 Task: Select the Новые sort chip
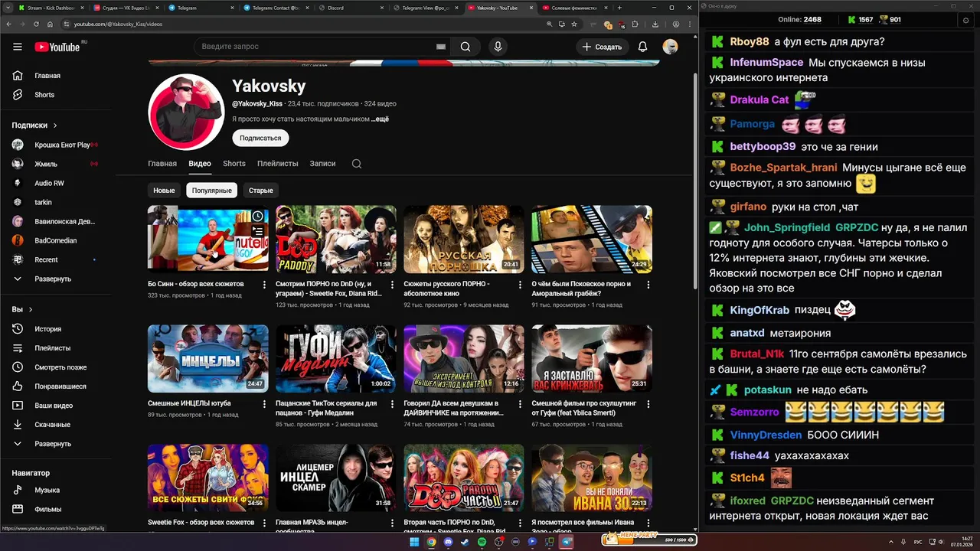(164, 191)
